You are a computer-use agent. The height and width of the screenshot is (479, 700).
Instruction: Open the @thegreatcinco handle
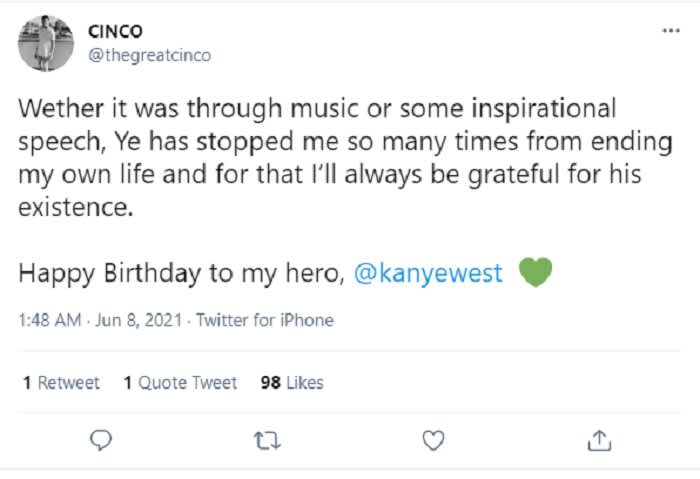[x=149, y=55]
